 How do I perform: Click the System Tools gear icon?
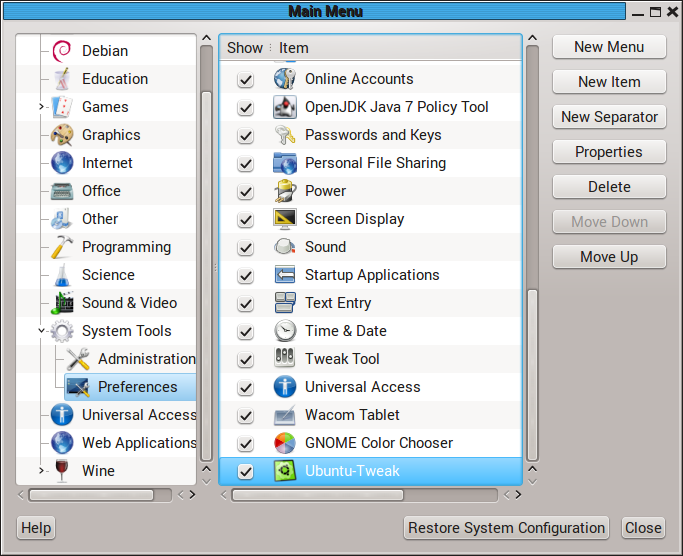pos(62,331)
